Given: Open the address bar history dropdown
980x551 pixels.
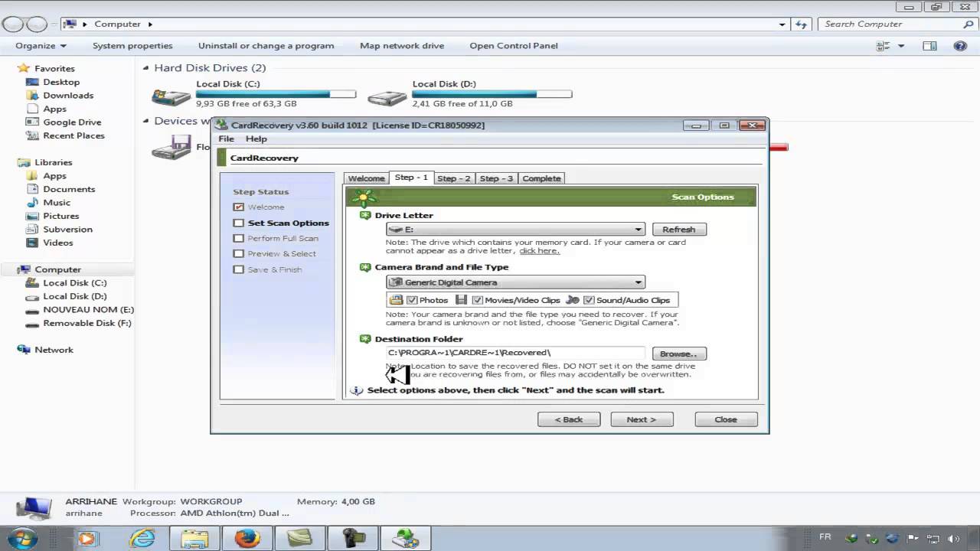Looking at the screenshot, I should click(x=782, y=24).
